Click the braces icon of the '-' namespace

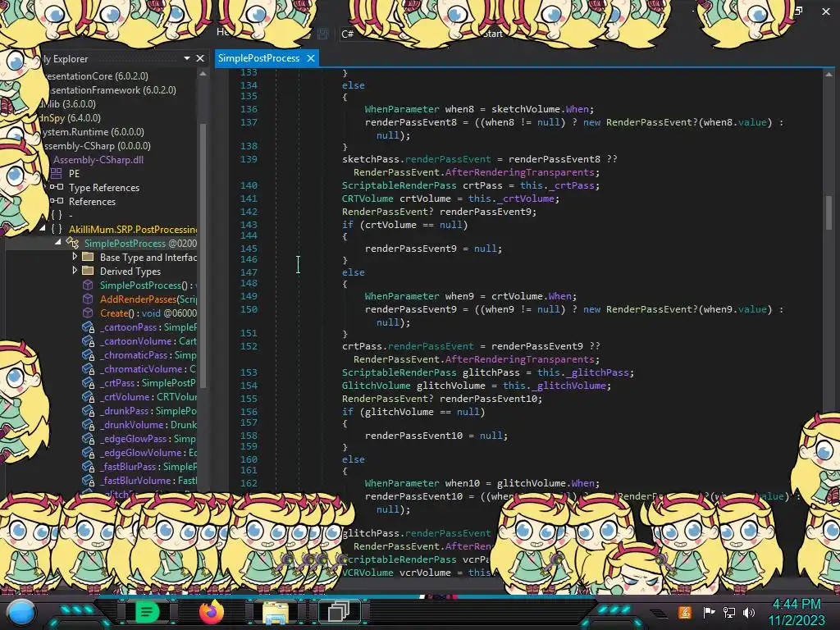tap(57, 215)
